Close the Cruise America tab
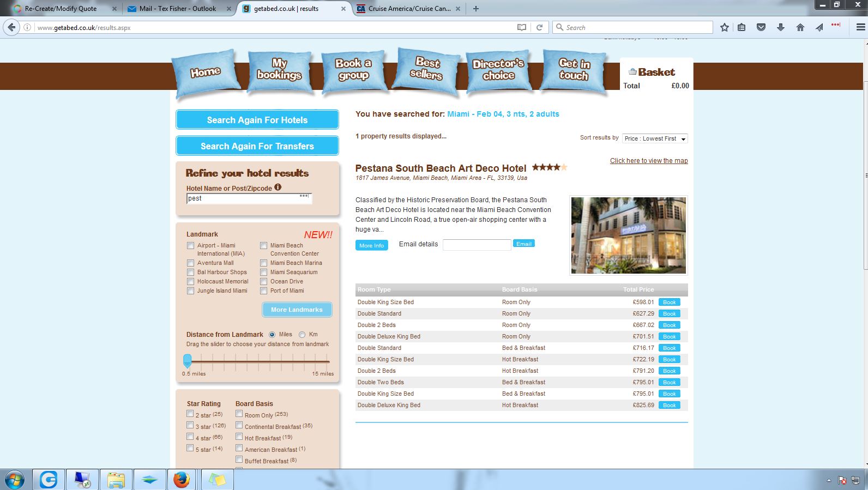 coord(458,9)
